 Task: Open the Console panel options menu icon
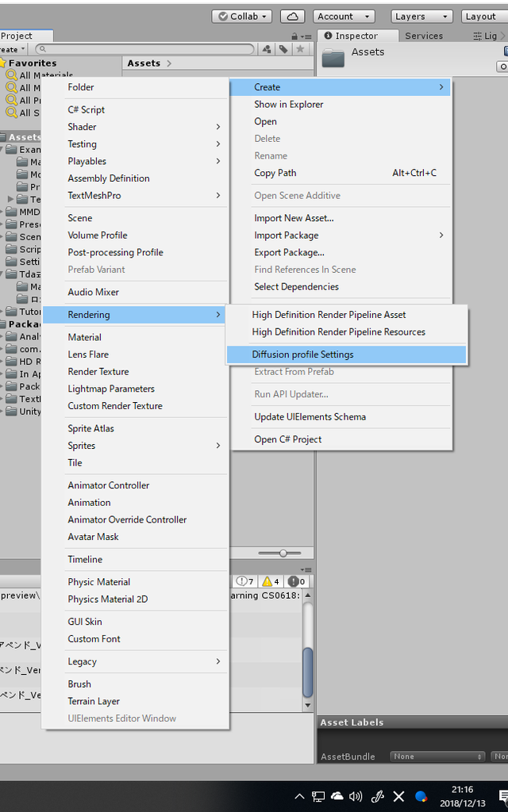[x=306, y=569]
